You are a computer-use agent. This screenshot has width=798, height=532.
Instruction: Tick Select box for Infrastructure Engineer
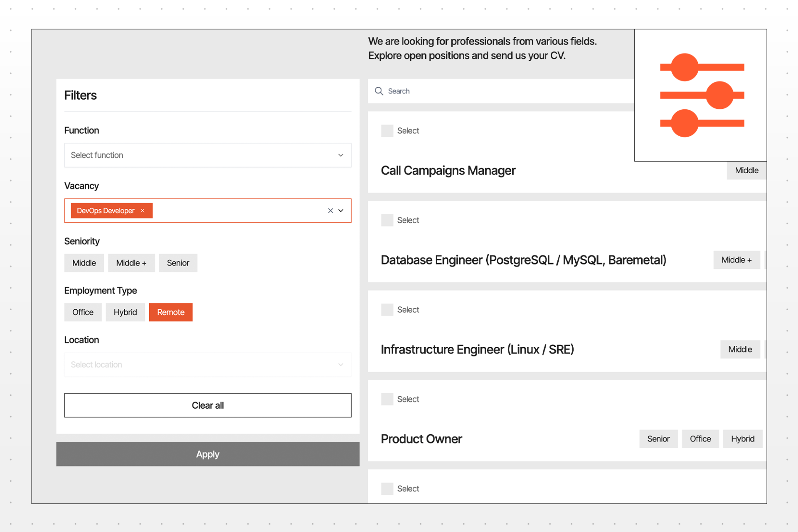pos(387,310)
